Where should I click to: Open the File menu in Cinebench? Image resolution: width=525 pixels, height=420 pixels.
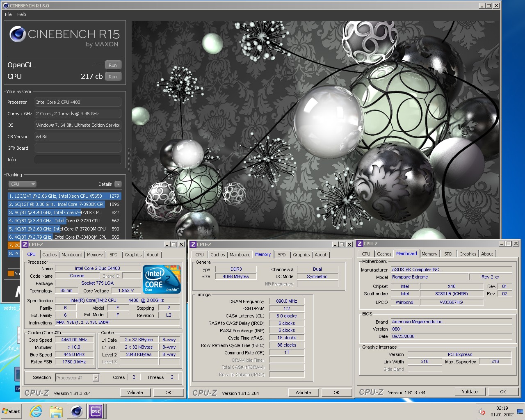point(8,14)
